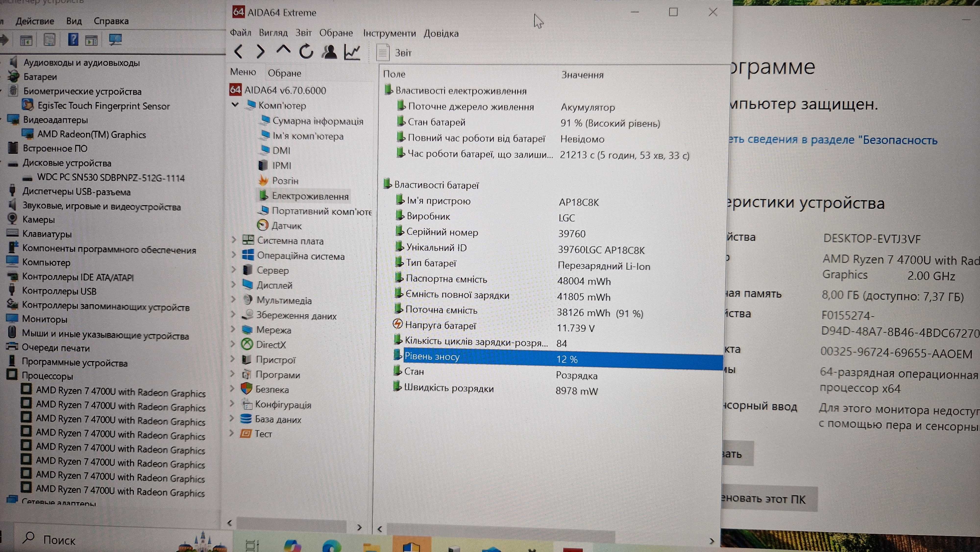Expand the Операційна система tree node

(x=233, y=255)
